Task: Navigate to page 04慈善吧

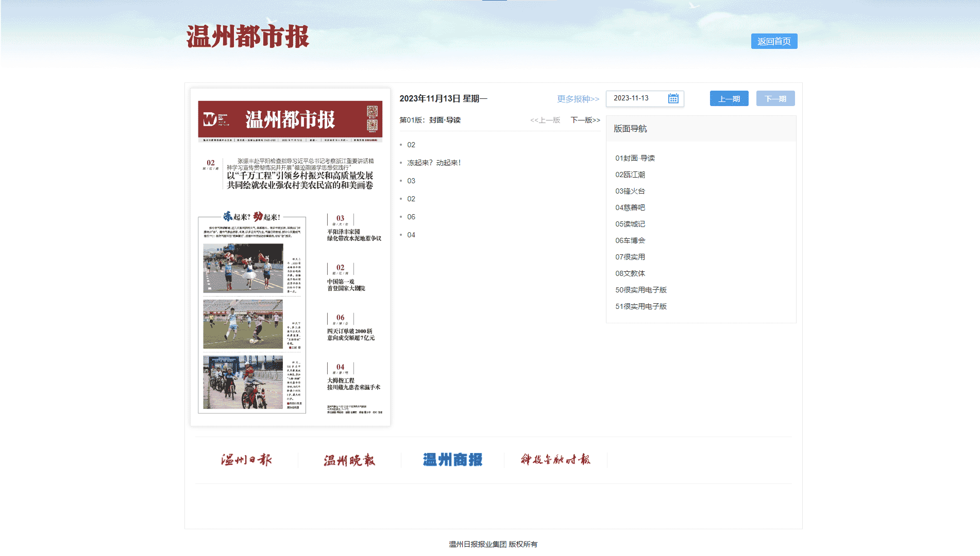Action: point(630,207)
